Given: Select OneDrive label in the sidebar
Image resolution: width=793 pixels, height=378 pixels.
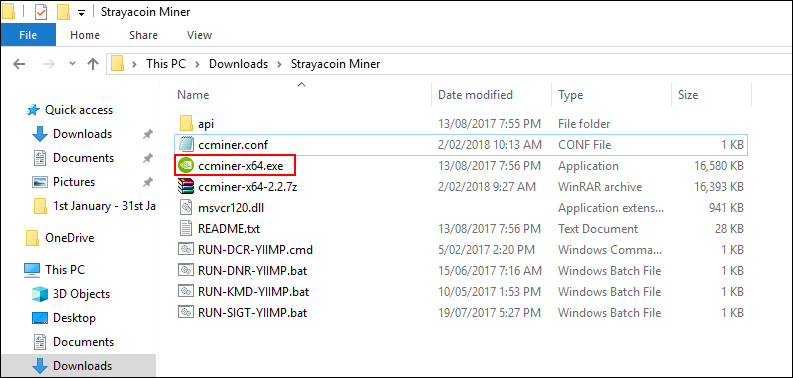Looking at the screenshot, I should click(70, 237).
